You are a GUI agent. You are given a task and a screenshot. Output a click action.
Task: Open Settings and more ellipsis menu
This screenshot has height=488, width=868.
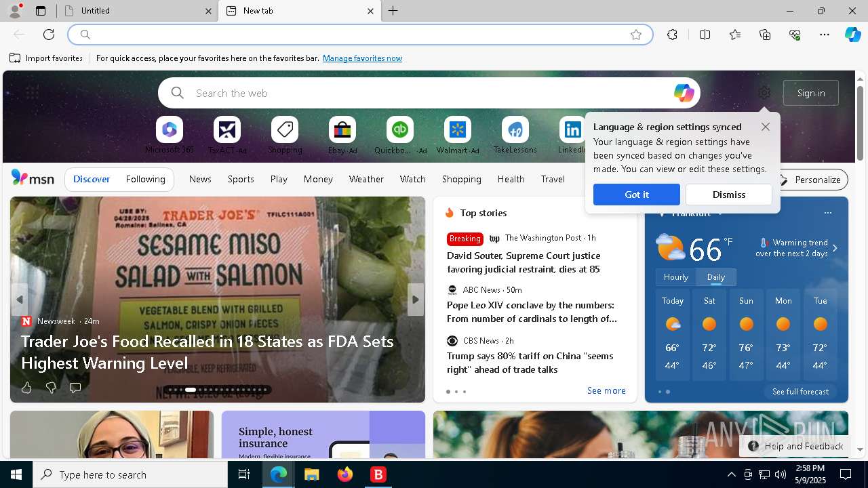825,35
